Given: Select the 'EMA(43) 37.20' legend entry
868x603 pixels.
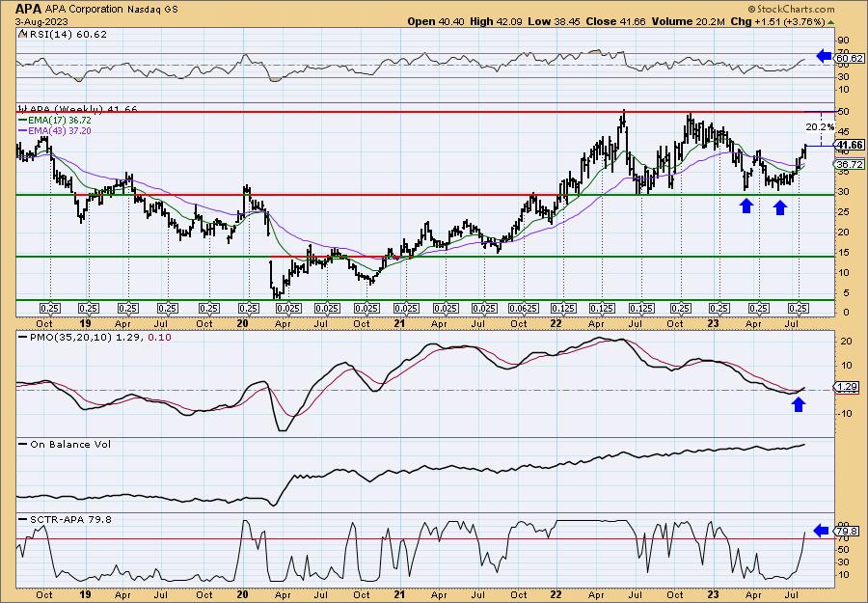Looking at the screenshot, I should click(55, 130).
